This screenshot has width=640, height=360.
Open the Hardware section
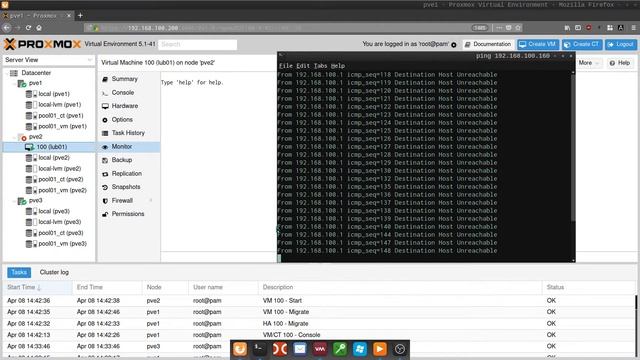124,106
